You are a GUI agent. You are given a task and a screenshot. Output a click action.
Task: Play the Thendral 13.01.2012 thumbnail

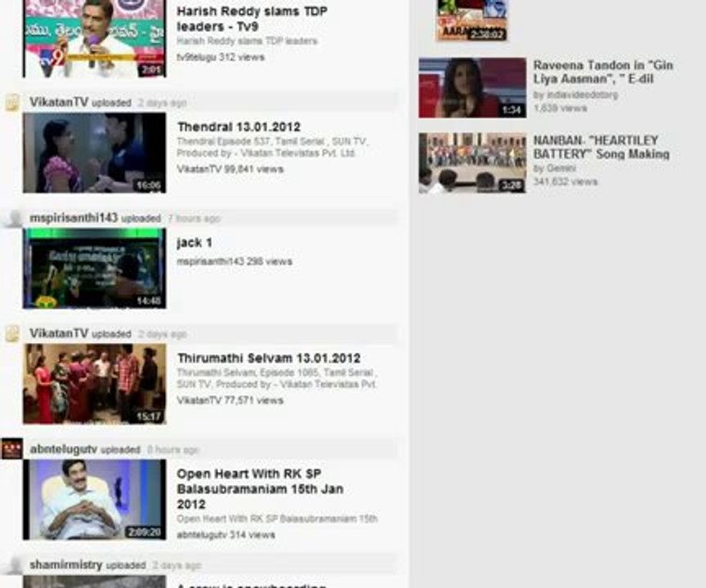click(x=95, y=153)
